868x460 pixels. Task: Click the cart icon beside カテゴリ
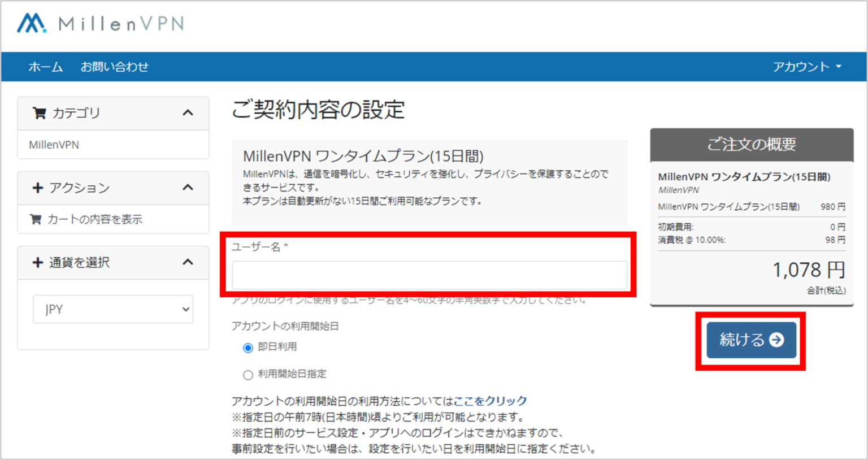(x=38, y=112)
